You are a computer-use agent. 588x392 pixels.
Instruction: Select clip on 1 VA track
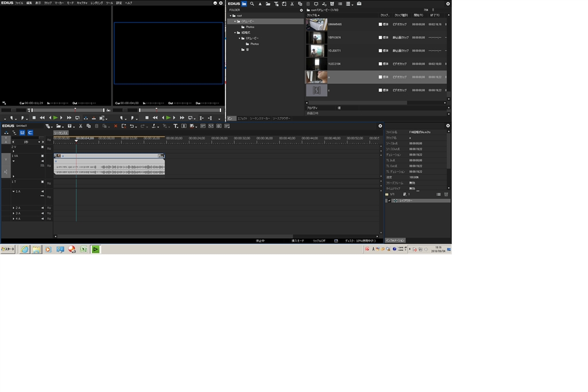pos(109,164)
